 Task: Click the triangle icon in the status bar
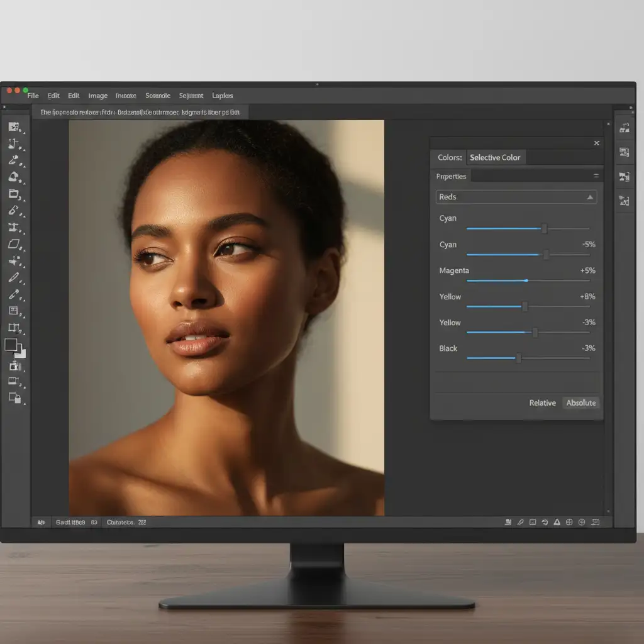[557, 522]
